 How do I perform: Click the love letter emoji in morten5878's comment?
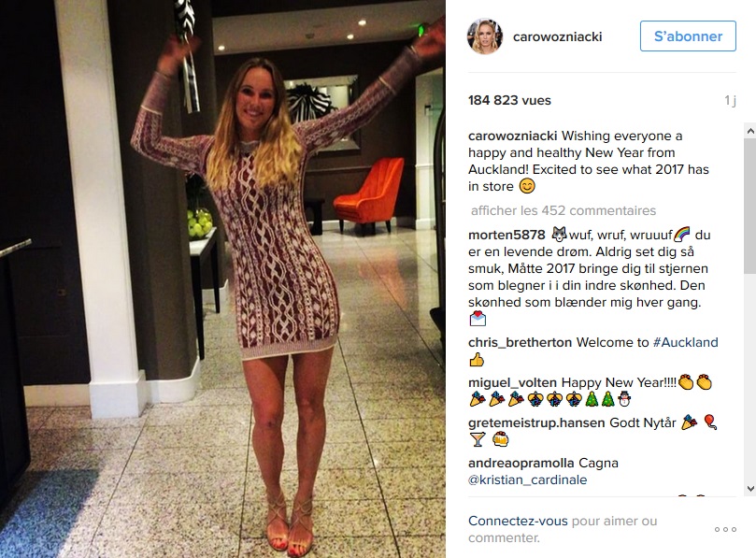point(478,319)
